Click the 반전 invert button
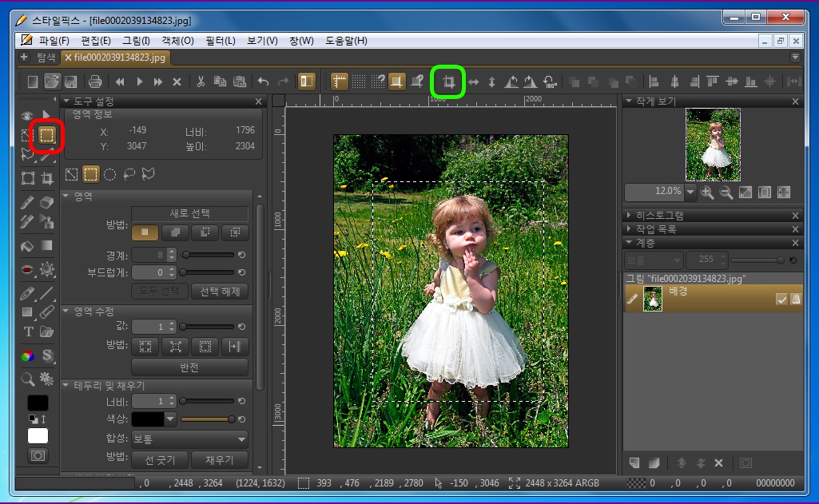Image resolution: width=819 pixels, height=504 pixels. click(x=189, y=367)
